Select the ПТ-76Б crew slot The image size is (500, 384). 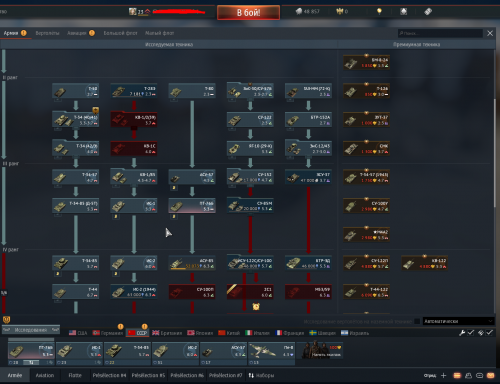[31, 353]
